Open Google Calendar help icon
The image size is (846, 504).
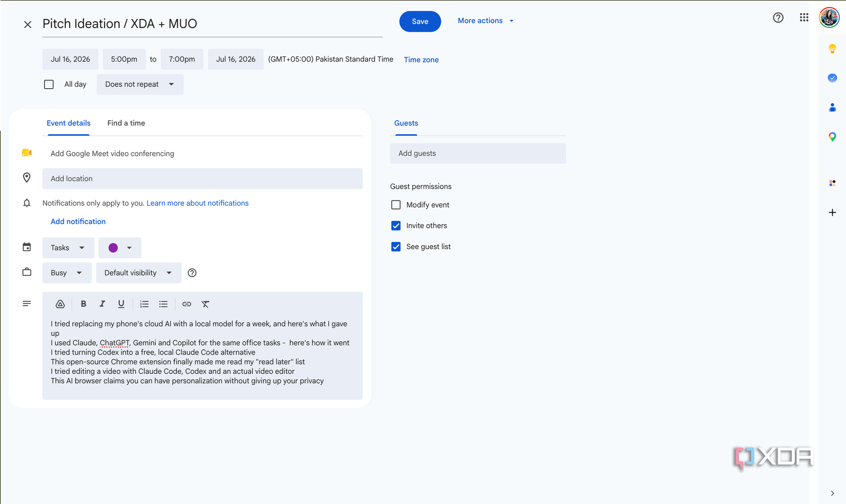click(x=778, y=18)
